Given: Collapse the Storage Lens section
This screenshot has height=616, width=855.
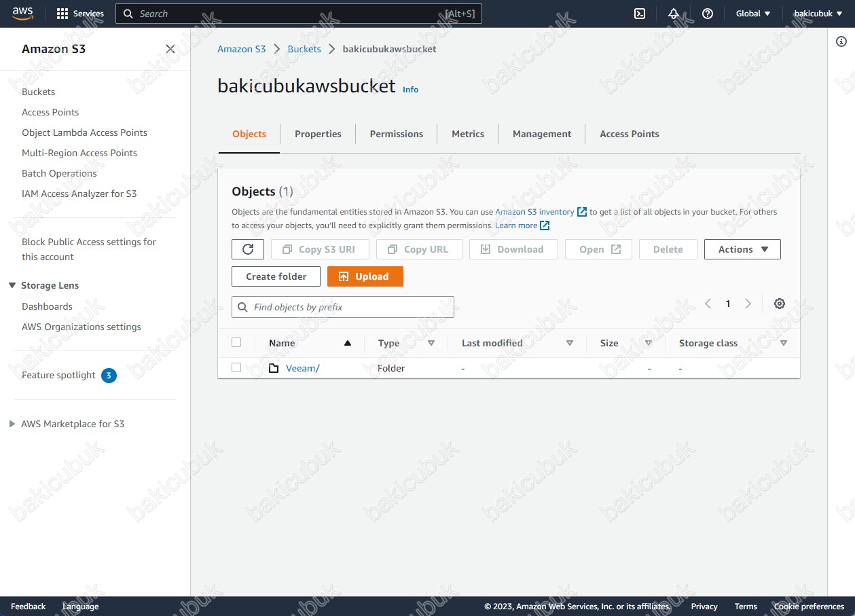Looking at the screenshot, I should [12, 285].
